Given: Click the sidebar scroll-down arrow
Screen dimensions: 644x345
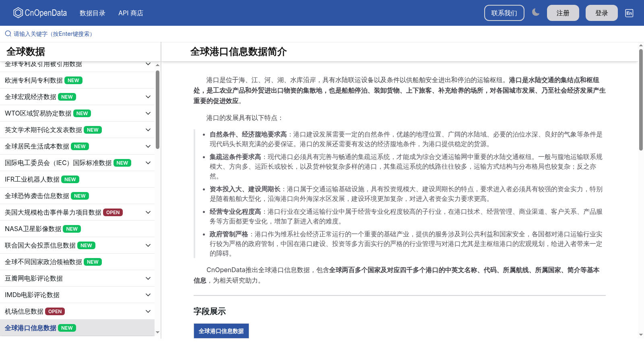Looking at the screenshot, I should 158,333.
